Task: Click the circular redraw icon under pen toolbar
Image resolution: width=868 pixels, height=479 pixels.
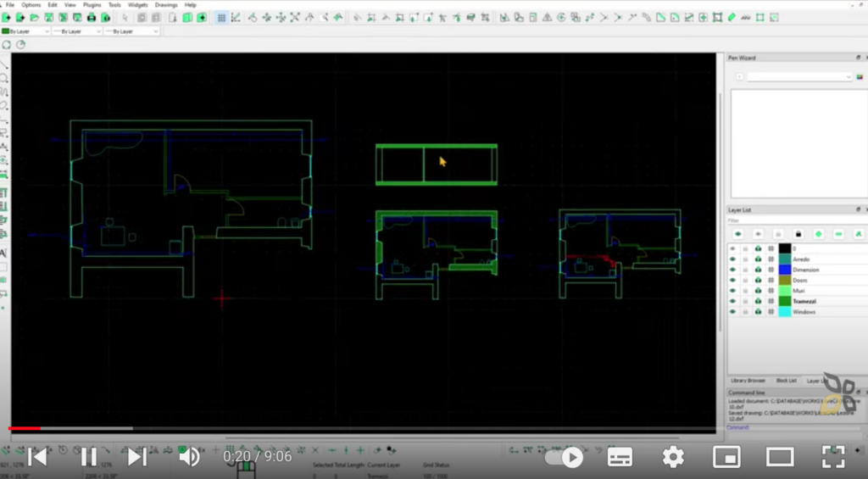Action: coord(7,45)
